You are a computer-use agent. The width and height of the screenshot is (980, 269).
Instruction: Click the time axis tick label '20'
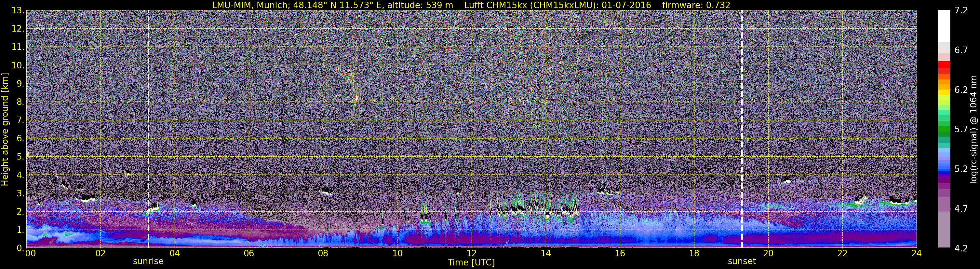(768, 253)
